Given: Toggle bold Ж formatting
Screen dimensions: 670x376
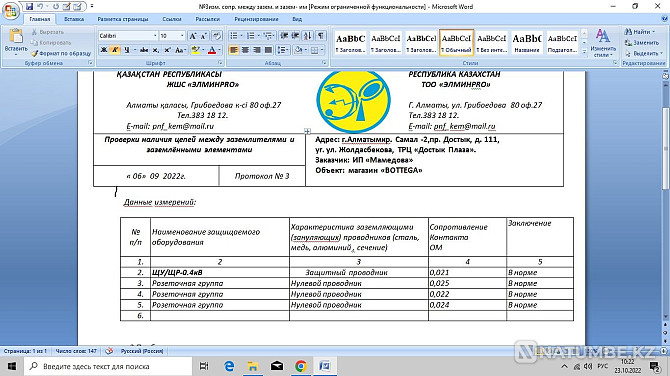Looking at the screenshot, I should (104, 50).
